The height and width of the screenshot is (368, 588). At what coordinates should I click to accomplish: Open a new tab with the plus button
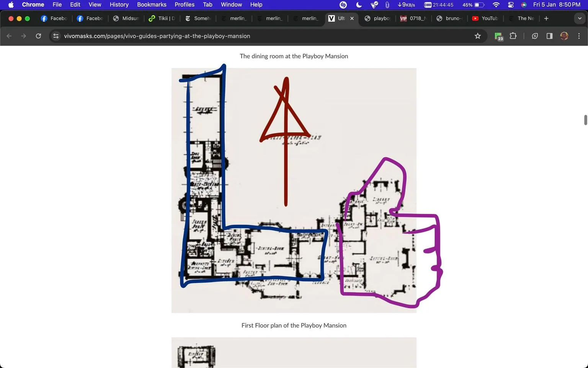tap(546, 18)
